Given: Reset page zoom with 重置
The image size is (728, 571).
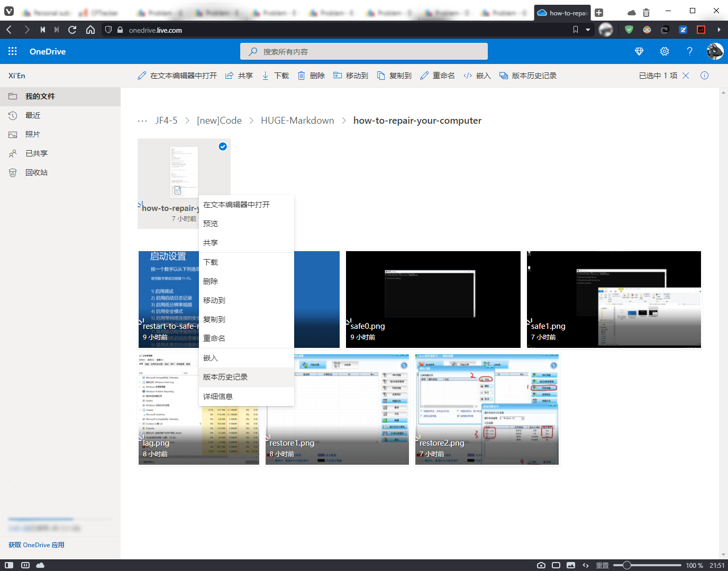Looking at the screenshot, I should tap(602, 565).
